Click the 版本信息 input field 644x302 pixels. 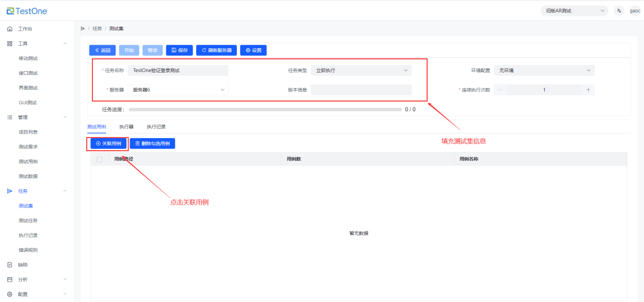361,90
